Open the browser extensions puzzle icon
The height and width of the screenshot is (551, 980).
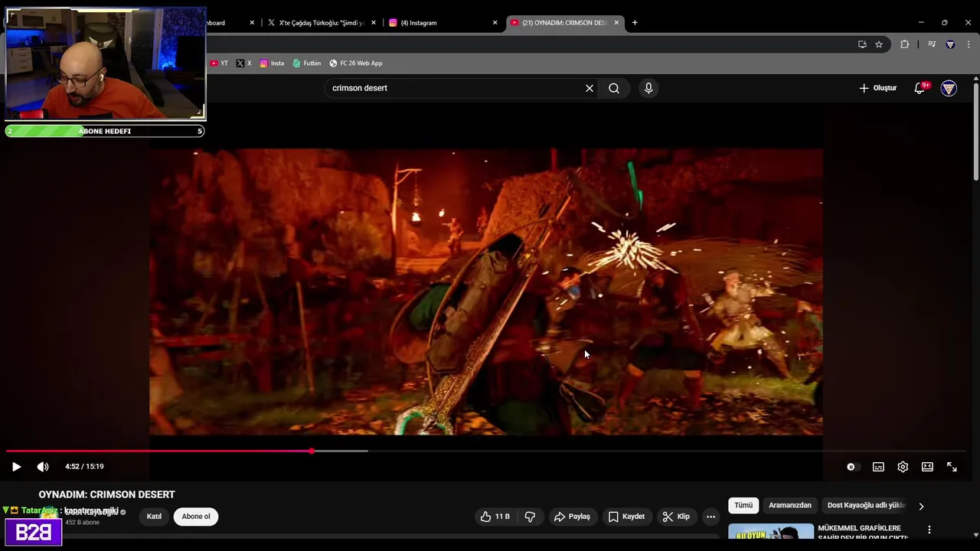point(904,44)
